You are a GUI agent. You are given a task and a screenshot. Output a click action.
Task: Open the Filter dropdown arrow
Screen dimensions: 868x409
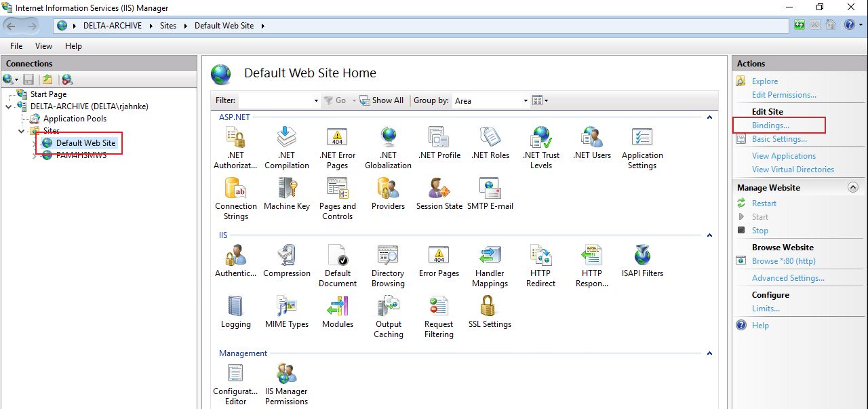coord(316,100)
